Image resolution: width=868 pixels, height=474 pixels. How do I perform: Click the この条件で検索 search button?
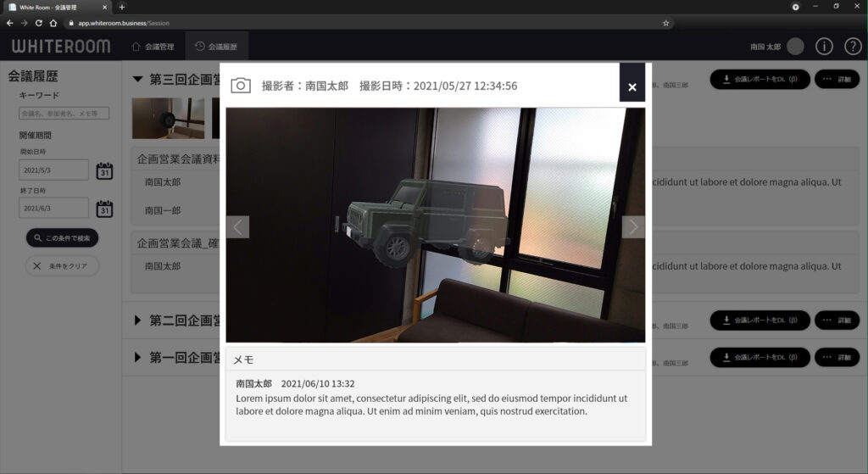62,238
